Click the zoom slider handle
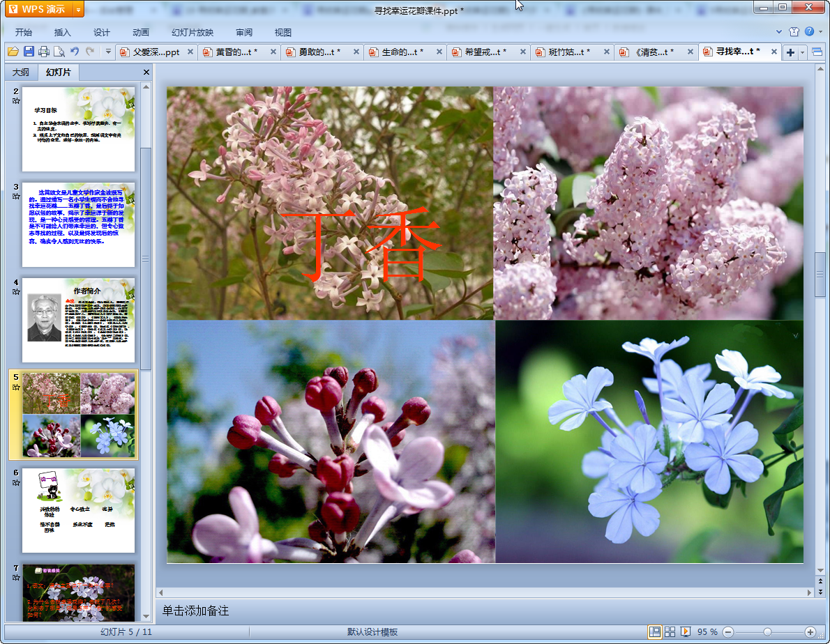Image resolution: width=830 pixels, height=644 pixels. coord(767,632)
